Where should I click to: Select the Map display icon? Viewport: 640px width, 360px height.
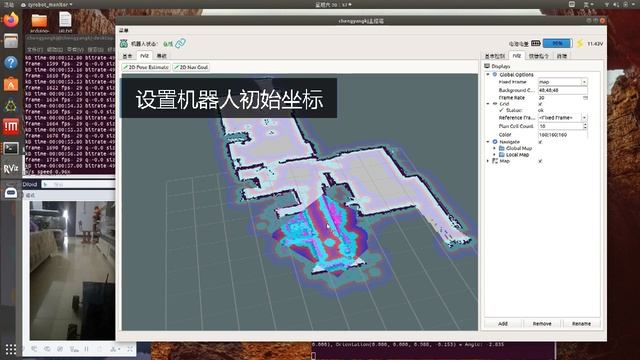tap(495, 161)
